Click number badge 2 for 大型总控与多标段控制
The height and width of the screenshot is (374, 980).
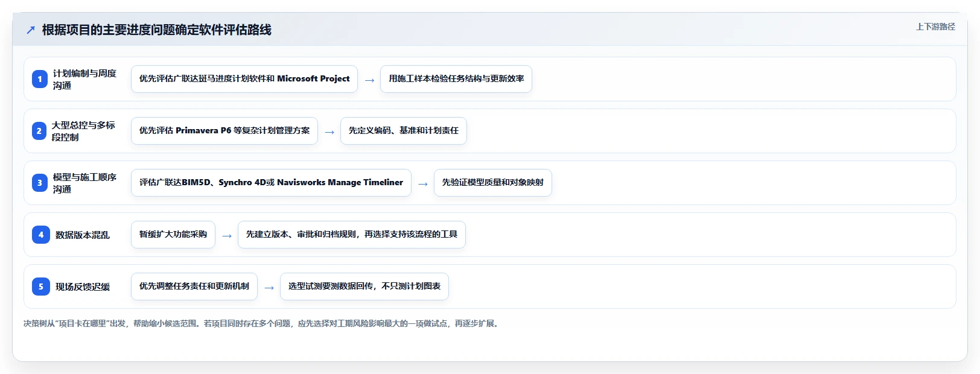(39, 131)
